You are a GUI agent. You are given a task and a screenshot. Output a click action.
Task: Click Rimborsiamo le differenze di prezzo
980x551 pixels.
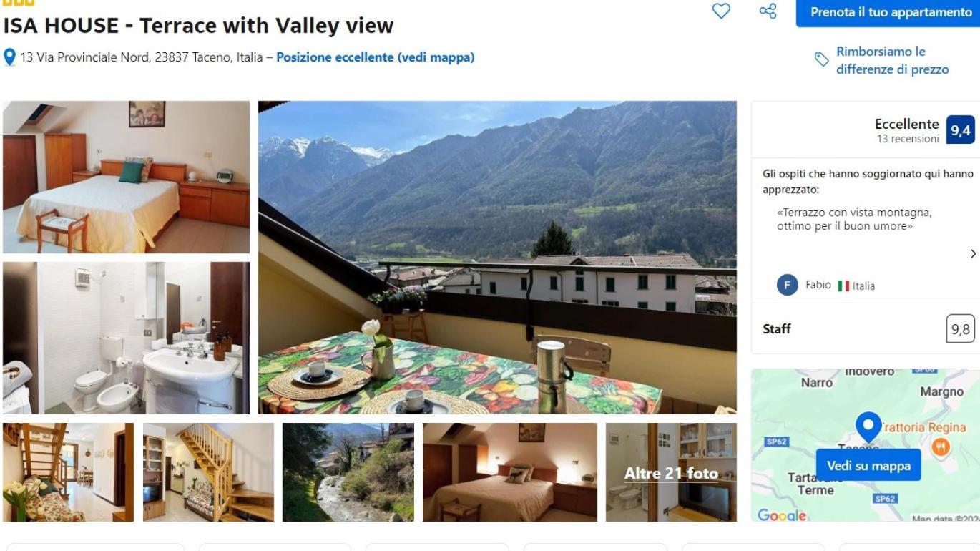(x=893, y=61)
